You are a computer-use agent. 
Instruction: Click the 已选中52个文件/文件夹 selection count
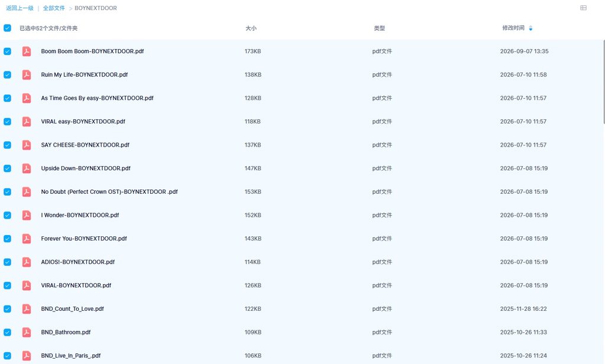[48, 28]
